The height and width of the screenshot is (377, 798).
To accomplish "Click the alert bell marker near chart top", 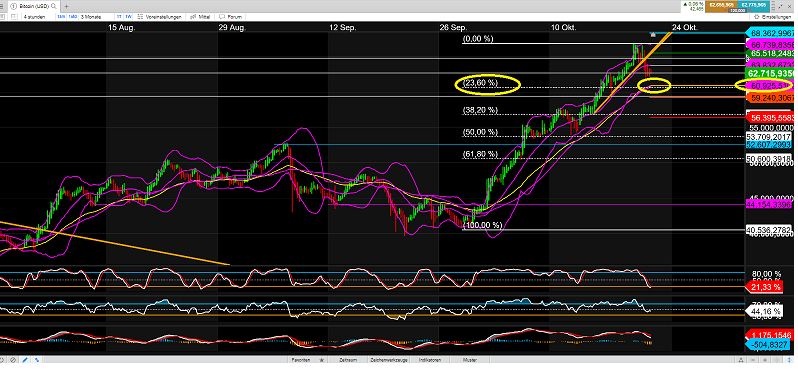I will (653, 34).
